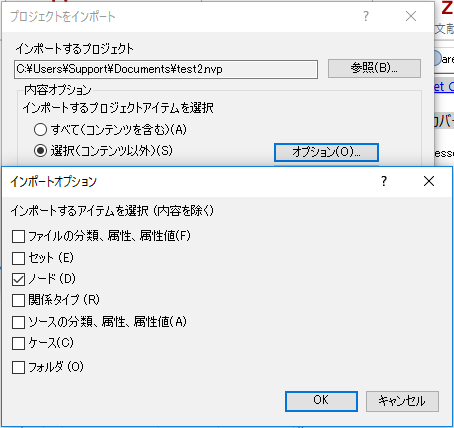This screenshot has width=454, height=428.
Task: Tick the フォルダ (O) checkbox
Action: [18, 367]
